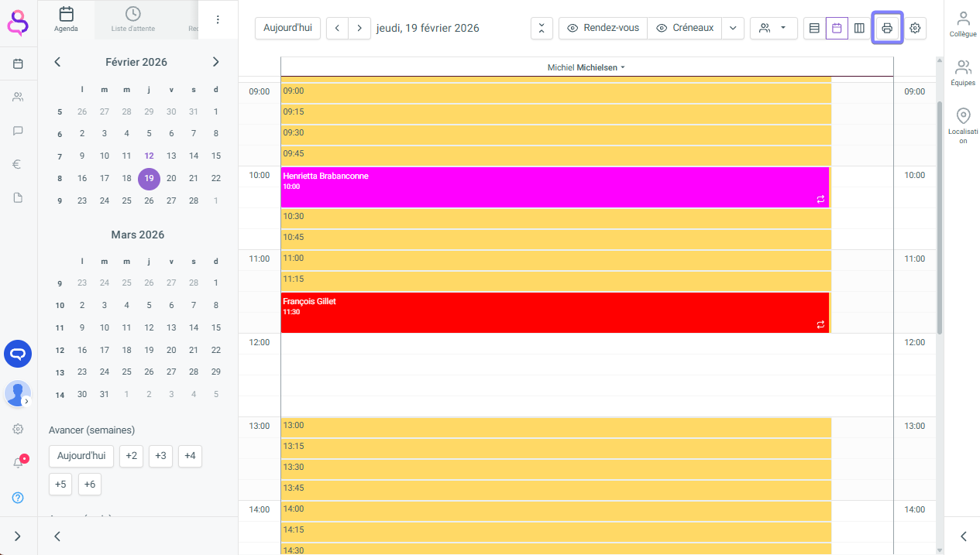Open the chat support bubble icon
Viewport: 980px width, 555px height.
click(18, 354)
